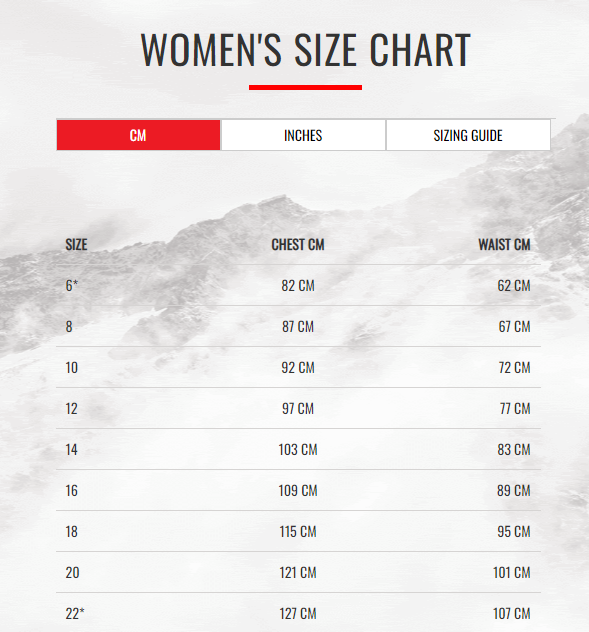Viewport: 589px width, 632px height.
Task: Click the 115 CM chest value
Action: pos(298,532)
